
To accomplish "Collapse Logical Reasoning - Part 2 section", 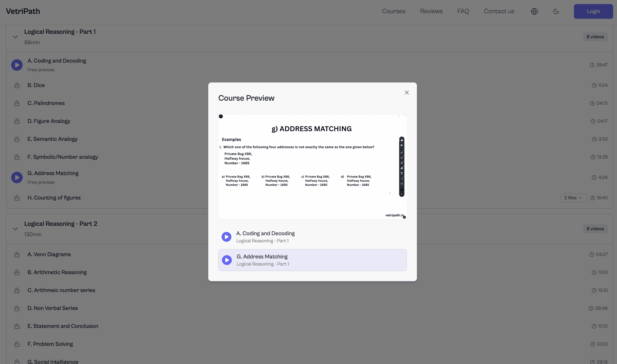I will (x=15, y=229).
